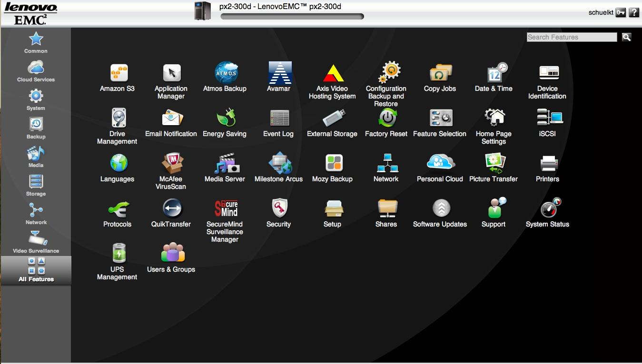Click the help question mark button

(633, 13)
